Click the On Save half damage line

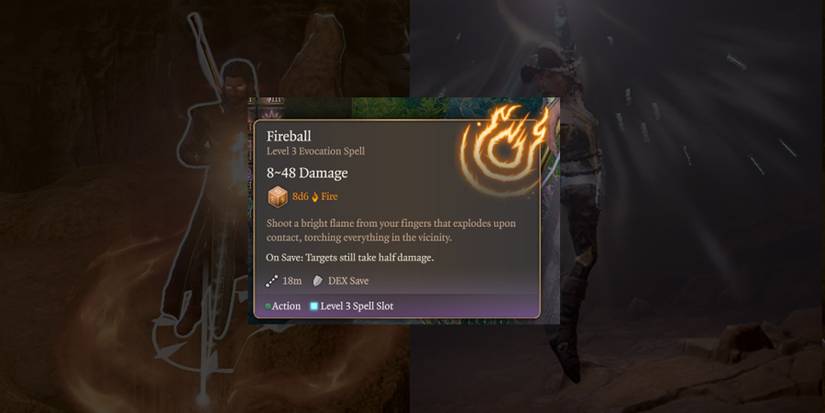(350, 258)
